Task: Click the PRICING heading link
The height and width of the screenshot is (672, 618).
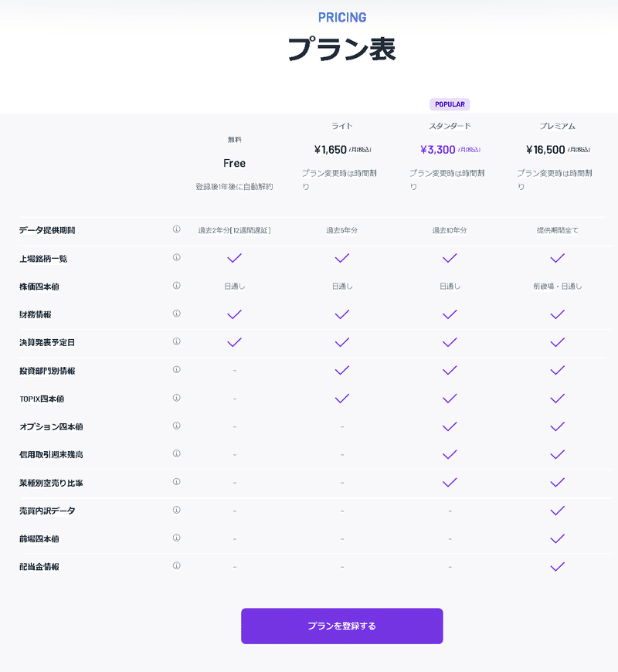Action: tap(342, 17)
